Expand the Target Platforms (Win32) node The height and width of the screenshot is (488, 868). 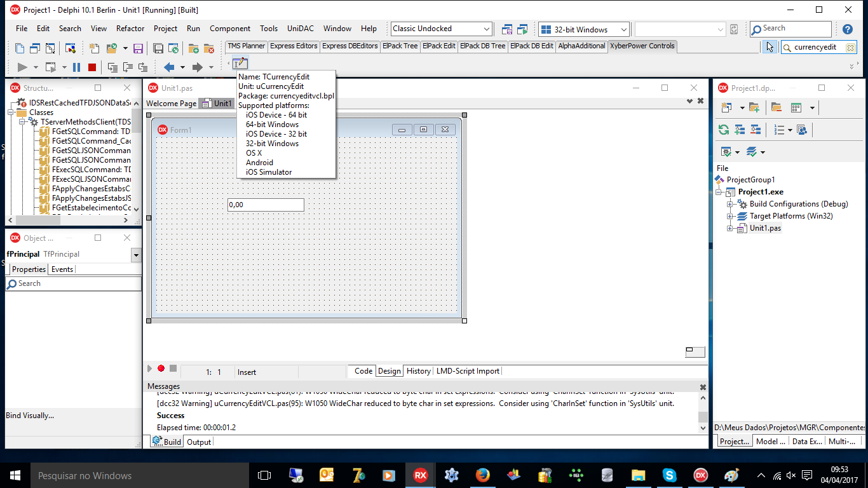click(x=730, y=216)
